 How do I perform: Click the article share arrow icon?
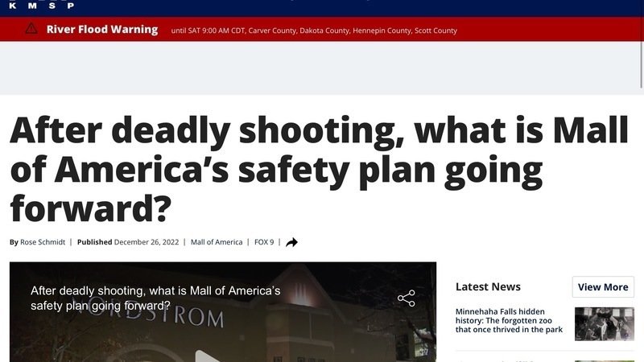[291, 242]
